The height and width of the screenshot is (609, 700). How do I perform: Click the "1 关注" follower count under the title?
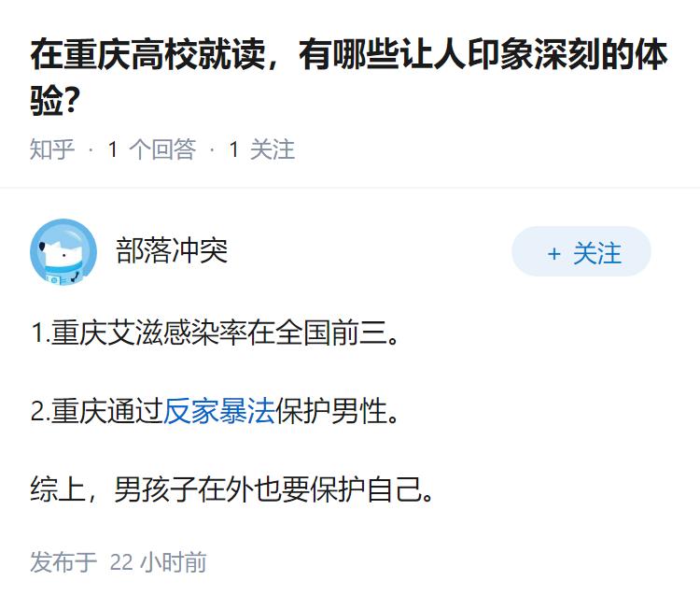[x=261, y=149]
